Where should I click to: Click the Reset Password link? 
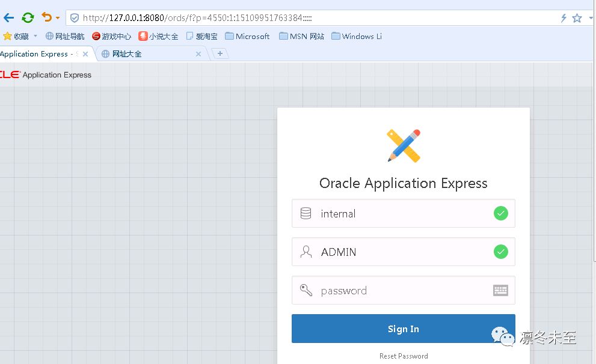coord(404,356)
